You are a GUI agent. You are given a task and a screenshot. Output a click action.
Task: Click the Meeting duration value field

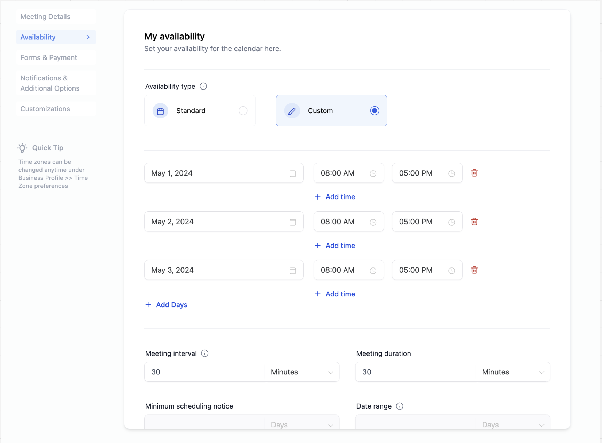[415, 372]
